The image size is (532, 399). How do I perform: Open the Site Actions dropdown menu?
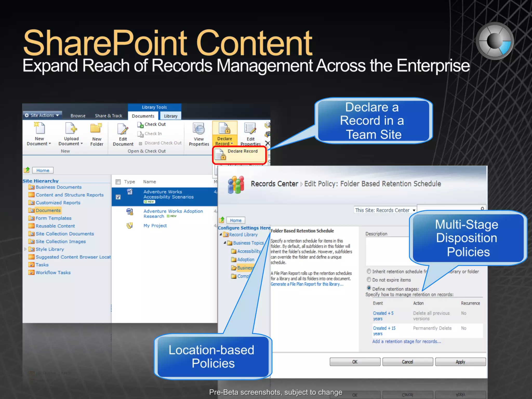[43, 115]
